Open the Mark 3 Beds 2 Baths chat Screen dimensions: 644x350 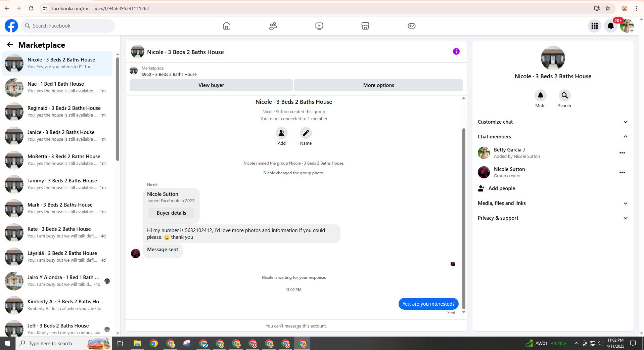tap(57, 208)
